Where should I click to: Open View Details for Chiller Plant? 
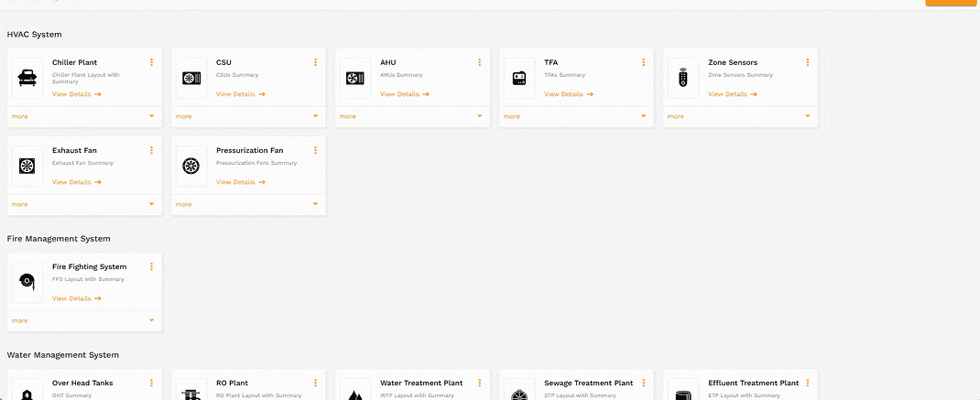(x=76, y=94)
